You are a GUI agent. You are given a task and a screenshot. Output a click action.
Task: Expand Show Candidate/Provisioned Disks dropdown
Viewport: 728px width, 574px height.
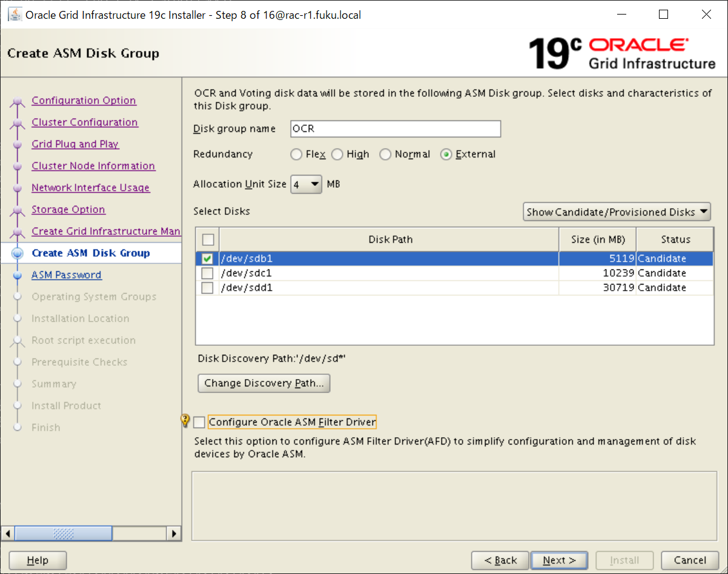617,212
